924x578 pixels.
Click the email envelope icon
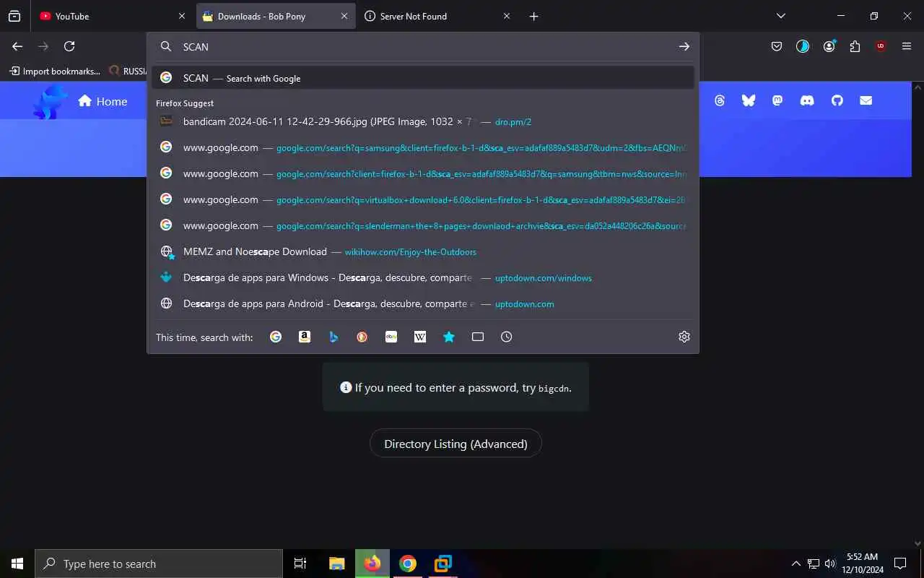(x=866, y=100)
